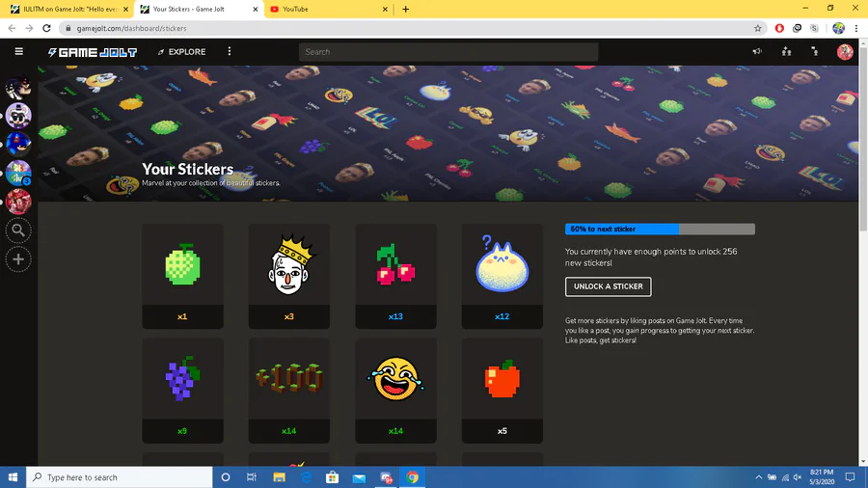Open File Explorer from the taskbar
Screen dimensions: 868x488
279,477
